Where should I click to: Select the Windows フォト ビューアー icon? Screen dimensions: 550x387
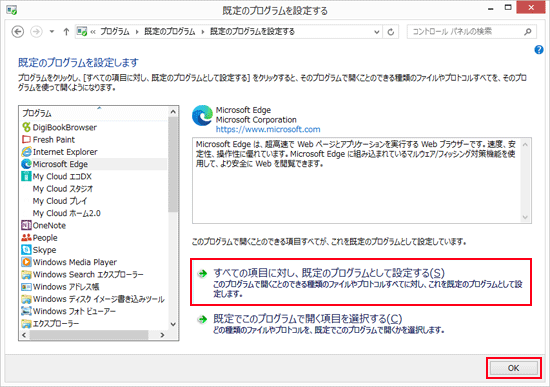tap(26, 311)
